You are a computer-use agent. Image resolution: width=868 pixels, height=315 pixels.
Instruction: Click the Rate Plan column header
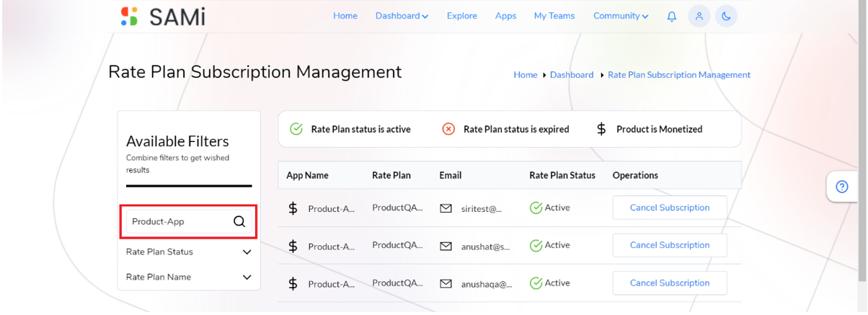pos(391,175)
